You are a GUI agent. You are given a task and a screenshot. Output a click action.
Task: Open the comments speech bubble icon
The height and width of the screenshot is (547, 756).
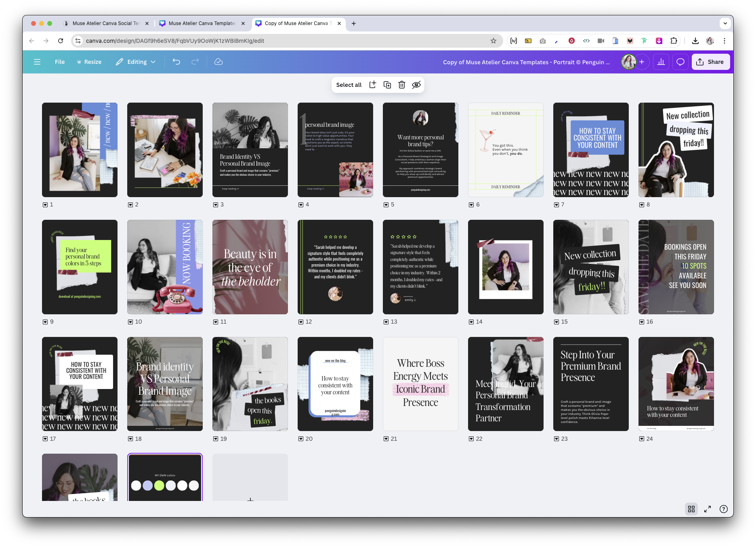[x=680, y=62]
